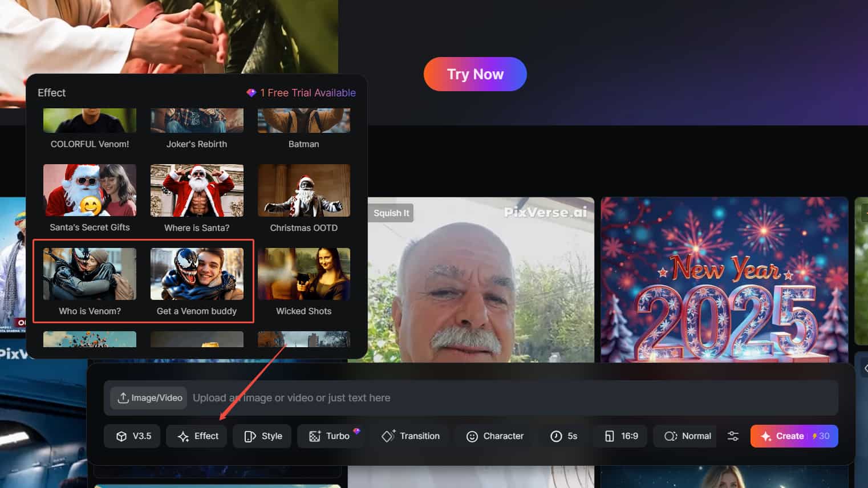Click the clock icon beside 5s
The image size is (868, 488).
click(x=556, y=436)
